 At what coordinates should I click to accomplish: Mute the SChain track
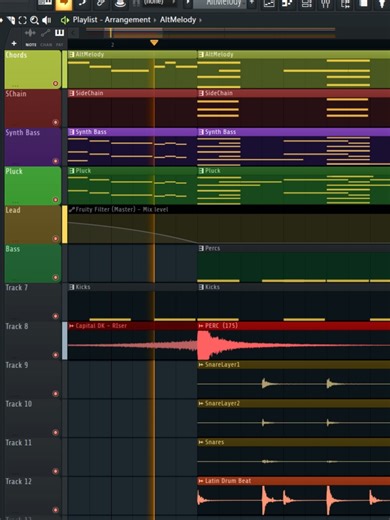pos(56,122)
